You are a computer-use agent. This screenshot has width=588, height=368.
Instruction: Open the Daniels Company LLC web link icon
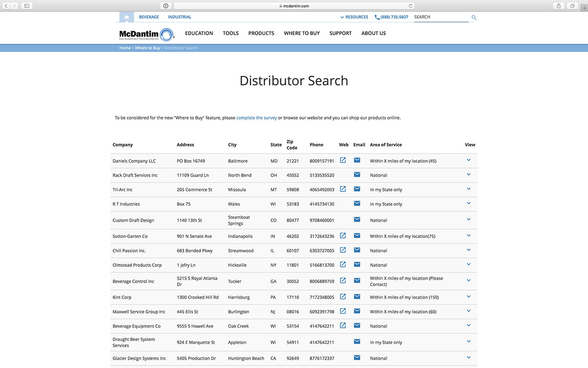pos(343,160)
